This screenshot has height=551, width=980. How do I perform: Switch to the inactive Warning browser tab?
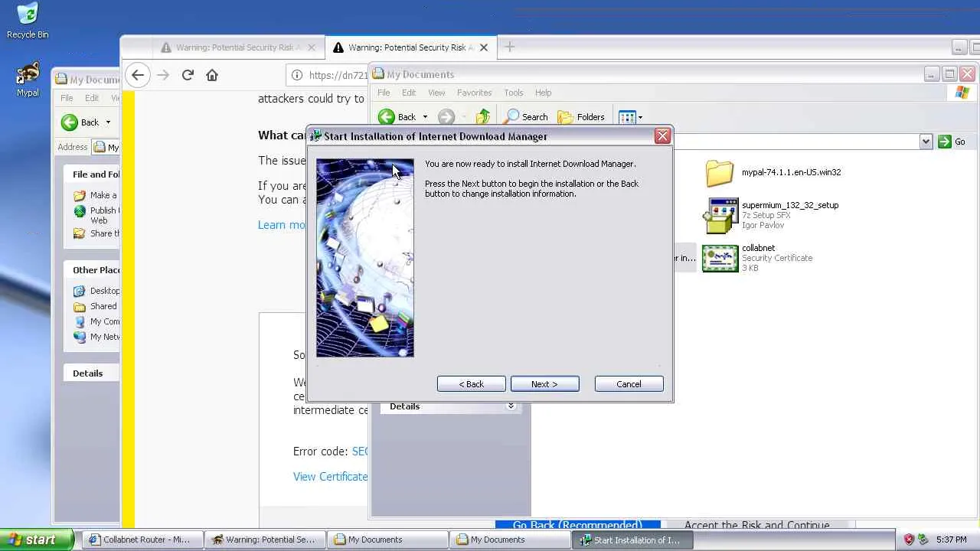click(237, 47)
